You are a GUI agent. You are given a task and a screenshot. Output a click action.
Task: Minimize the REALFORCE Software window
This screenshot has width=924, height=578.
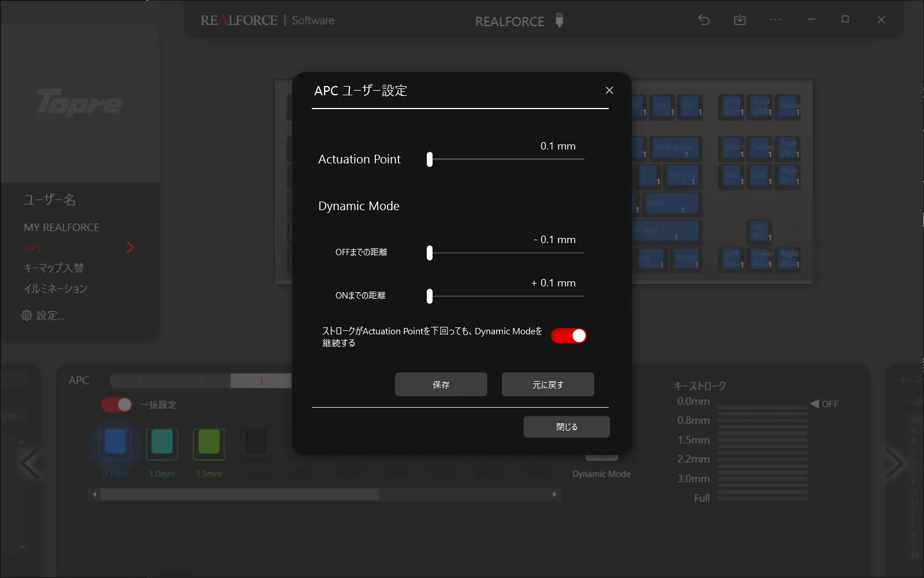[x=811, y=20]
